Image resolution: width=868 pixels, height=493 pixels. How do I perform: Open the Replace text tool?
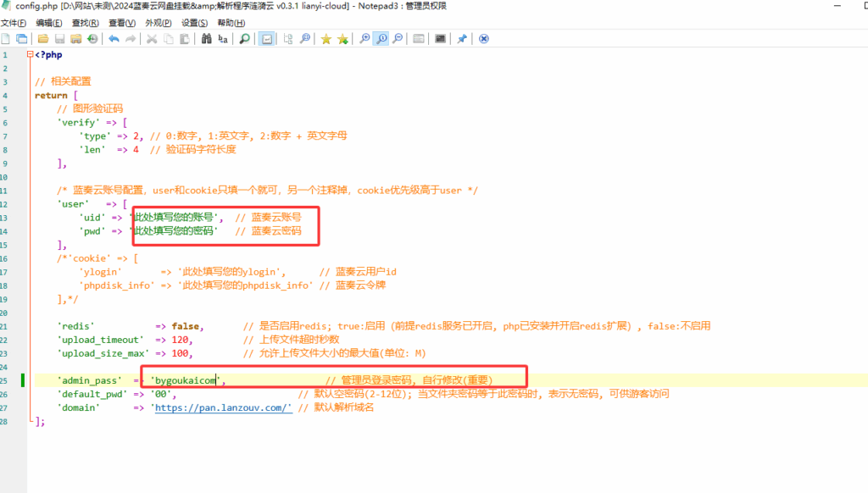tap(223, 39)
